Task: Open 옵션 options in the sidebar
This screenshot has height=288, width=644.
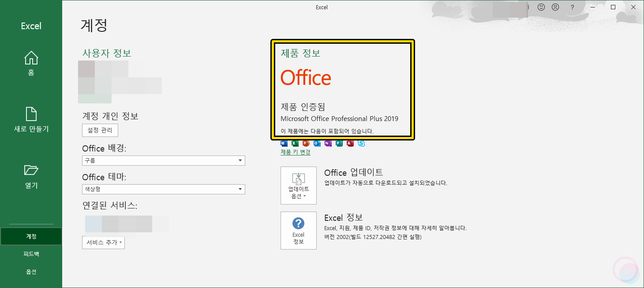Action: 31,272
